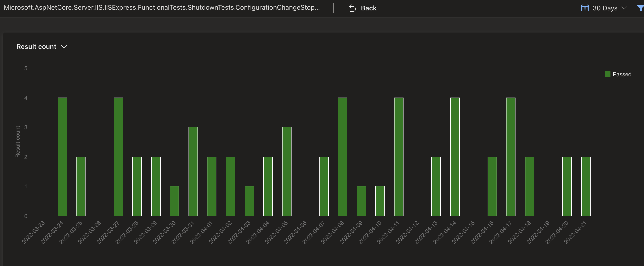Open the Result count dropdown
The height and width of the screenshot is (266, 644).
pos(37,47)
